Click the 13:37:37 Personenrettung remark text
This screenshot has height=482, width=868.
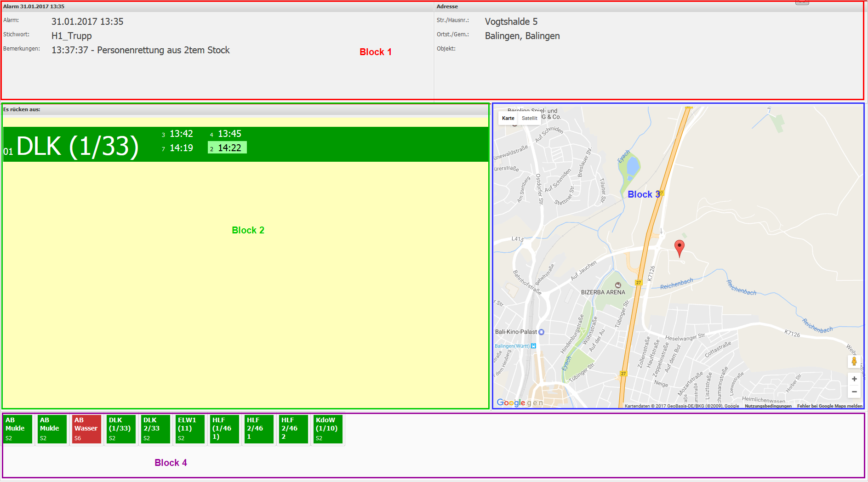pos(140,50)
